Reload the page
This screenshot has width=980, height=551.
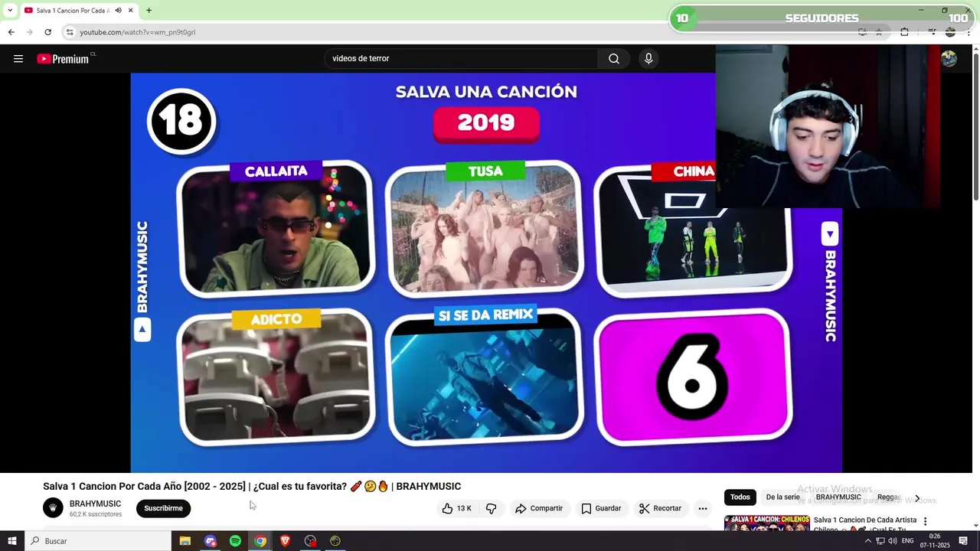tap(47, 32)
